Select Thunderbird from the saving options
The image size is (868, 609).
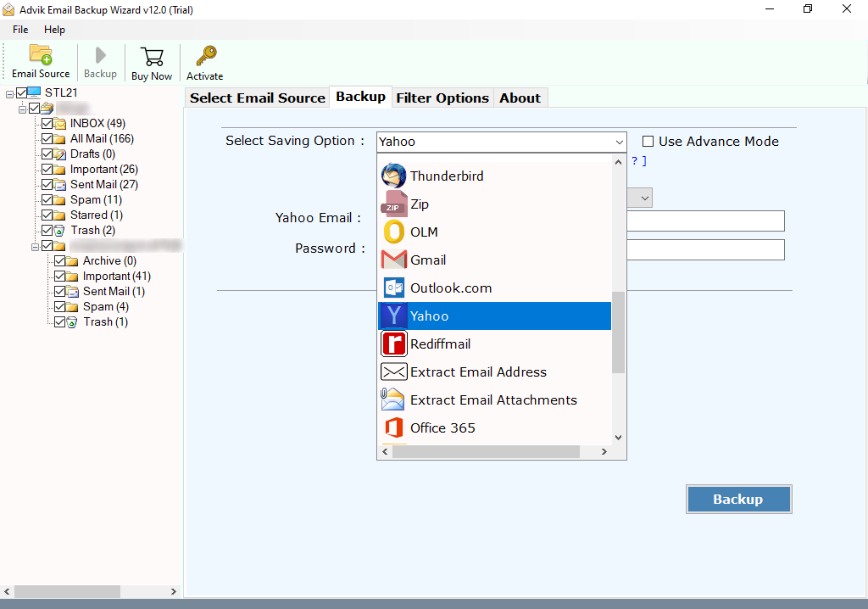coord(447,176)
